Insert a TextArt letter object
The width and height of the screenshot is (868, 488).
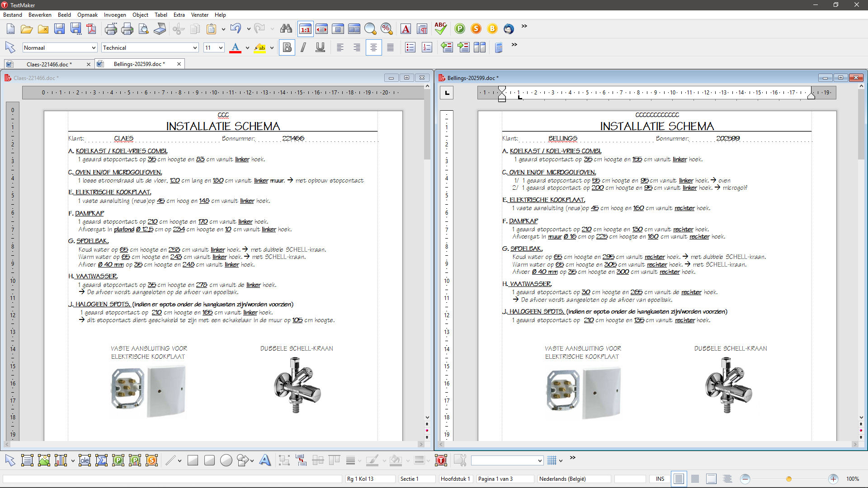pos(265,460)
